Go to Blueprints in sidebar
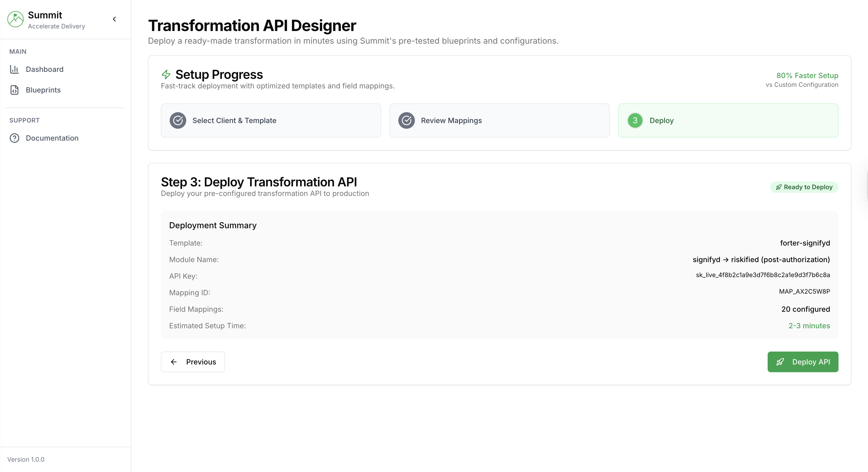Image resolution: width=868 pixels, height=472 pixels. pos(43,90)
